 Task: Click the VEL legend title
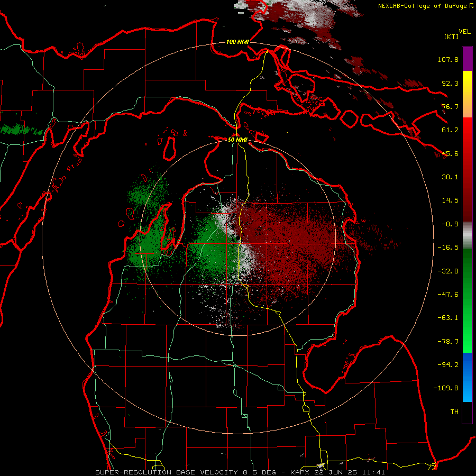(x=464, y=32)
